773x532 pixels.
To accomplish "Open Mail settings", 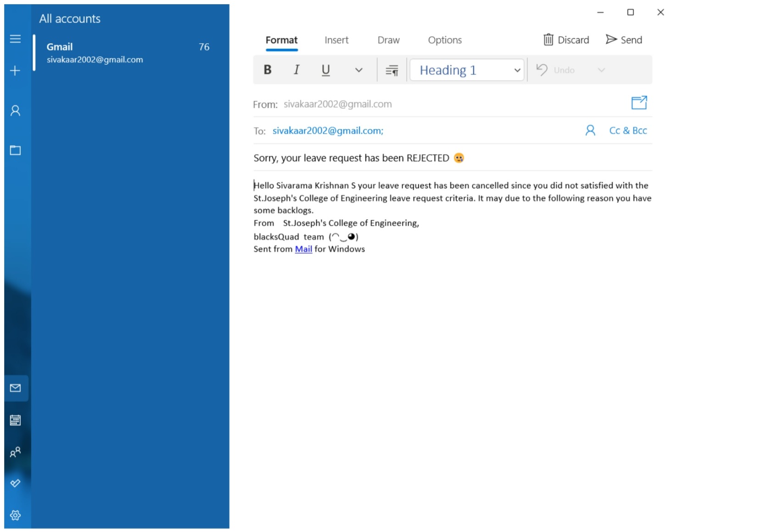I will pyautogui.click(x=16, y=515).
